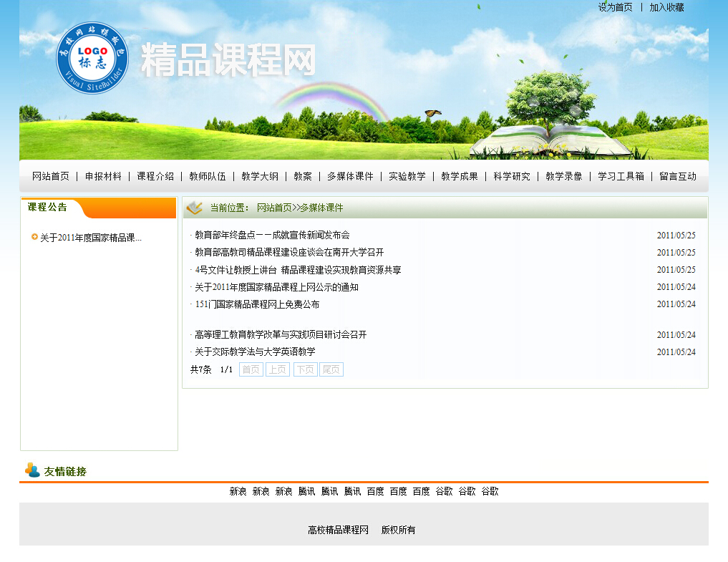Viewport: 728px width, 562px height.
Task: Open the 实验教学 section
Action: pos(407,176)
